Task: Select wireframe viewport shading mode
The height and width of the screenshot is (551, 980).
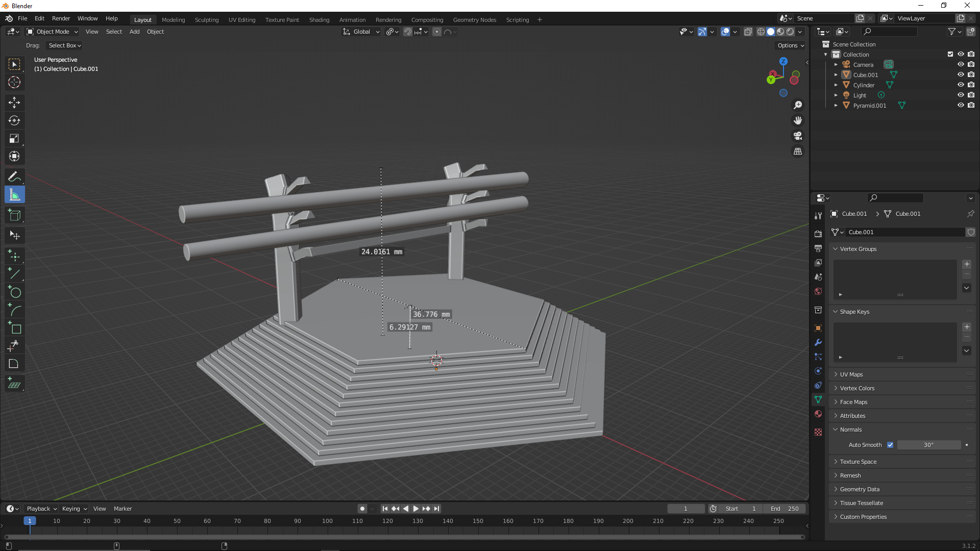Action: tap(761, 32)
